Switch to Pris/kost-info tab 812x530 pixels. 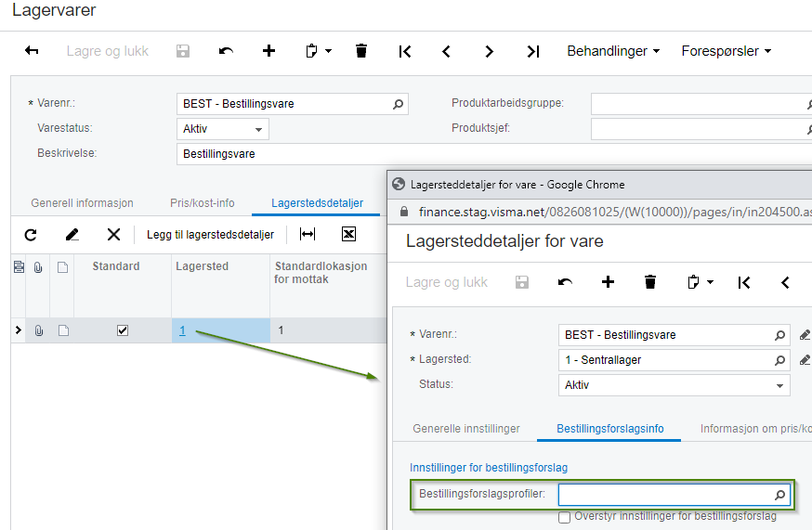202,203
